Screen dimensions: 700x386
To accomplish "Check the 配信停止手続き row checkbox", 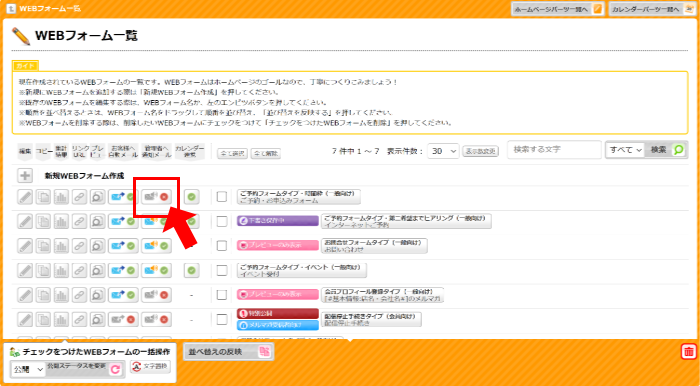I will click(x=222, y=320).
